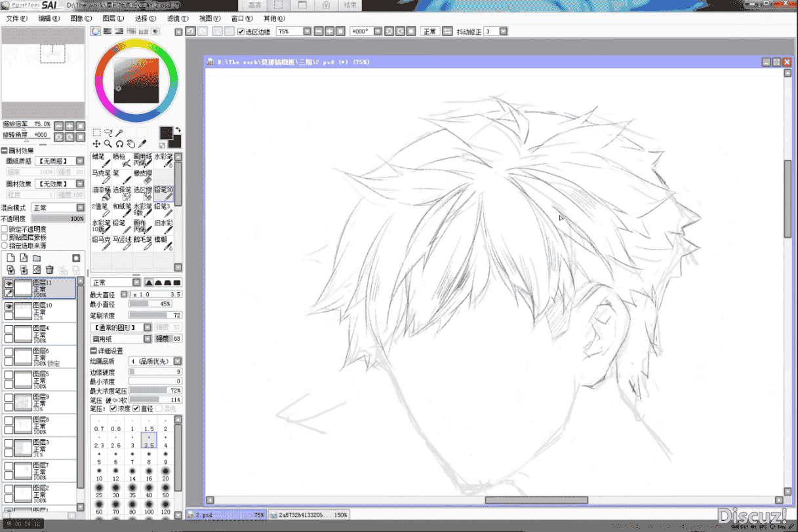Choose the 橡皮擦 eraser tool
Screen dimensions: 798x532
tap(143, 177)
